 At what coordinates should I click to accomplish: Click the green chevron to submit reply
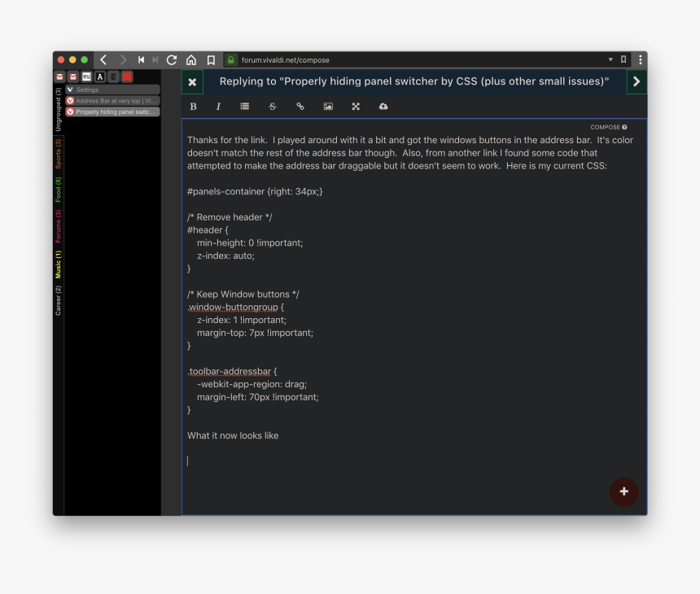pyautogui.click(x=637, y=81)
